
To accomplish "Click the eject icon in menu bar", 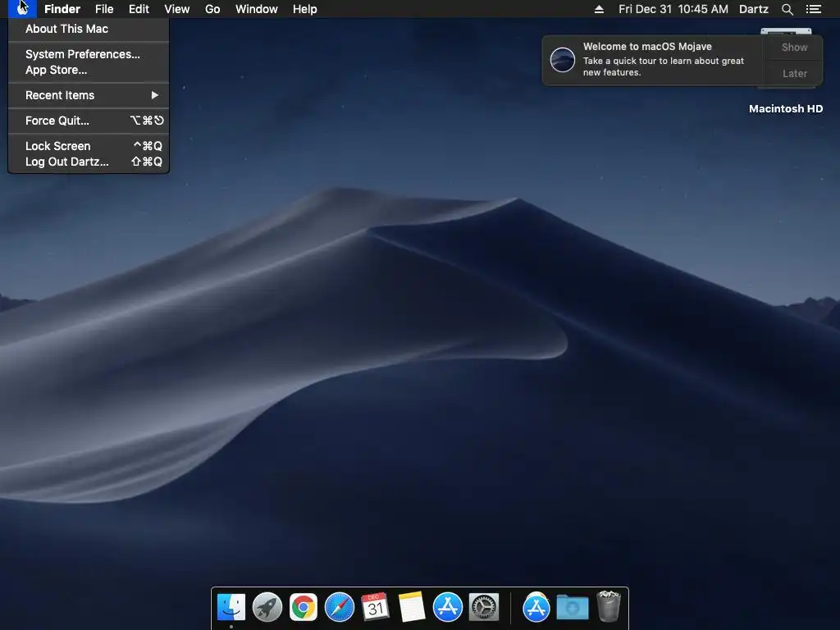I will click(599, 9).
